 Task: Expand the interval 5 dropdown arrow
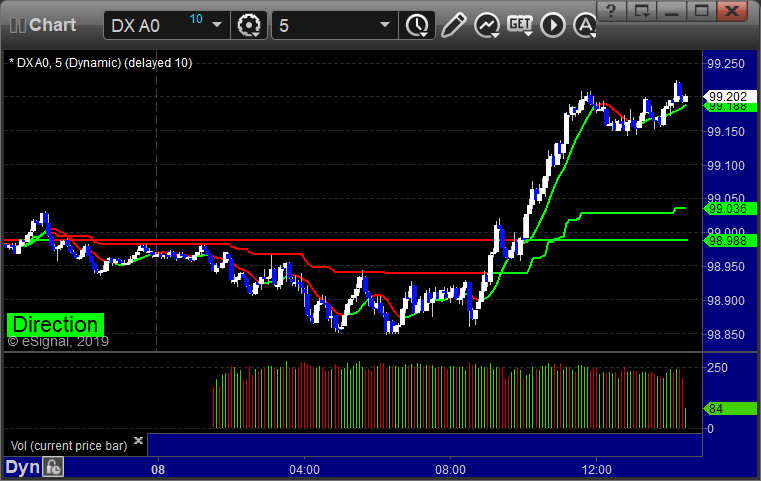[x=384, y=25]
